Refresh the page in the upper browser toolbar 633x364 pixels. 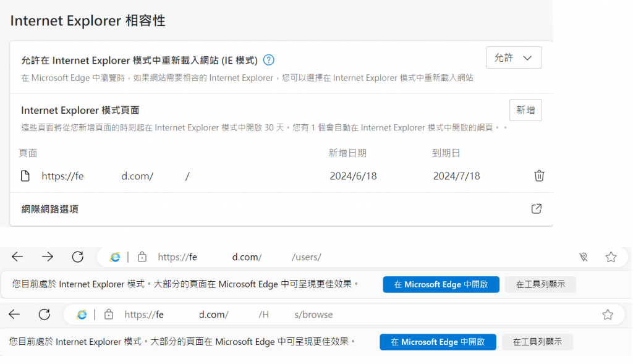[x=77, y=256]
